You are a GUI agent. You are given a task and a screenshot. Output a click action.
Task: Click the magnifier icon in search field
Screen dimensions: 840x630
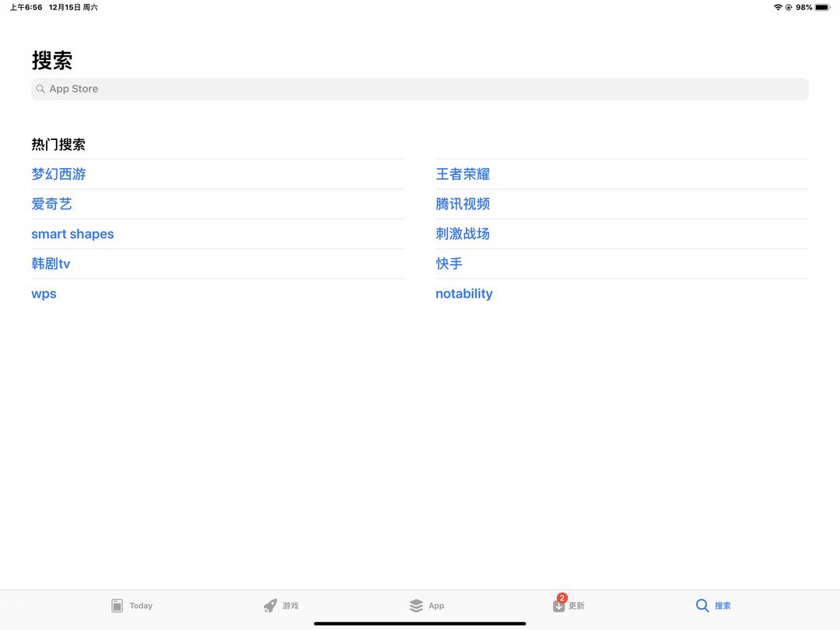click(x=40, y=89)
